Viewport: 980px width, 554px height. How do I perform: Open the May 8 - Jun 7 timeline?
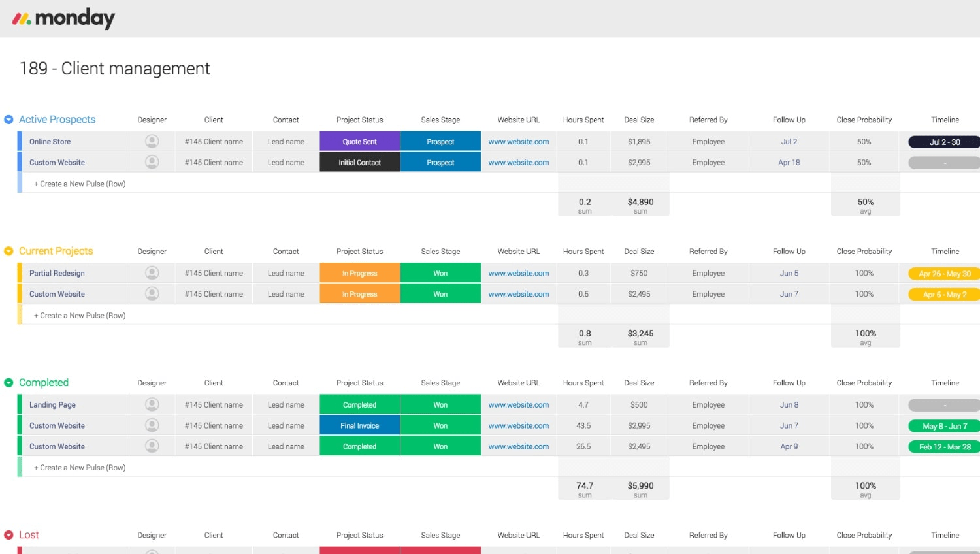(x=944, y=426)
